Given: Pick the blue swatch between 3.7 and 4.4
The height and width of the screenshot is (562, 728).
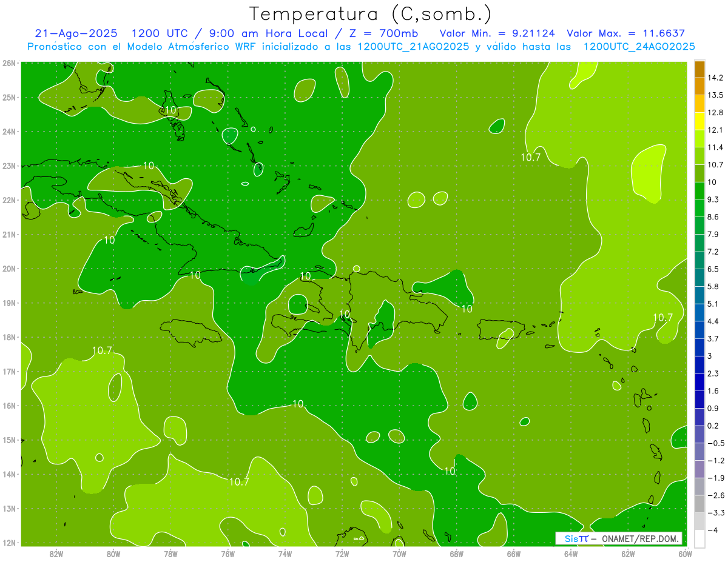Looking at the screenshot, I should pos(699,330).
